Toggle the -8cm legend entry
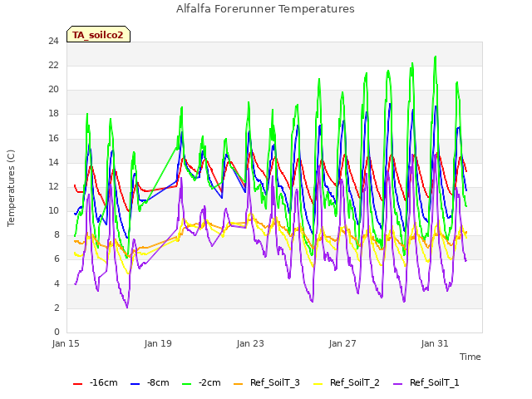The width and height of the screenshot is (532, 399). click(150, 382)
